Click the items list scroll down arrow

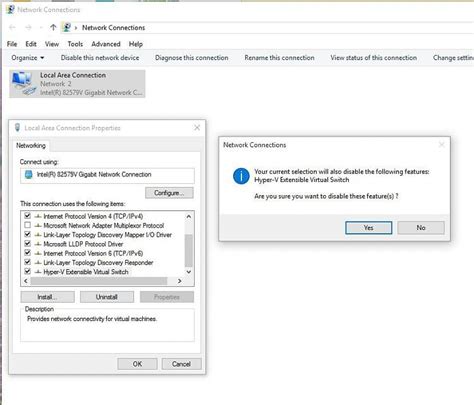point(189,272)
